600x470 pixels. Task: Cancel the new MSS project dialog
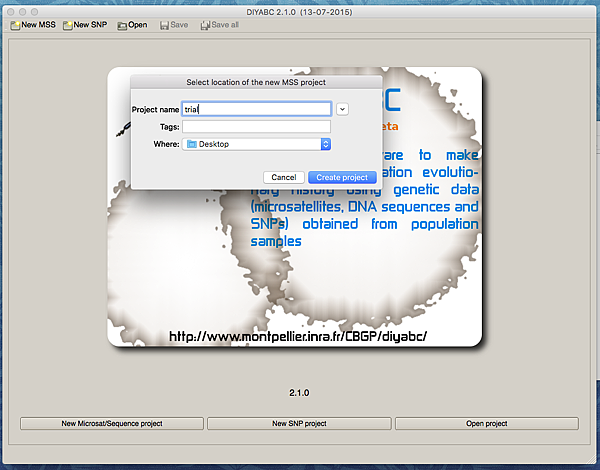pos(284,178)
